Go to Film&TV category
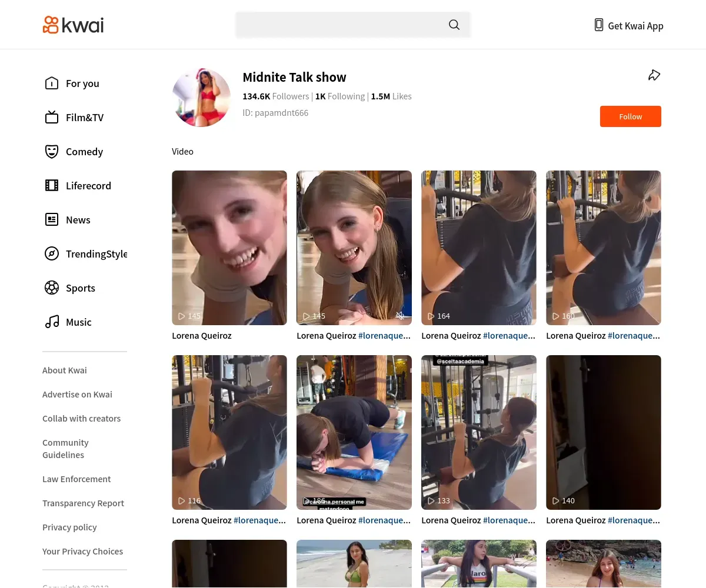Image resolution: width=706 pixels, height=588 pixels. [85, 118]
